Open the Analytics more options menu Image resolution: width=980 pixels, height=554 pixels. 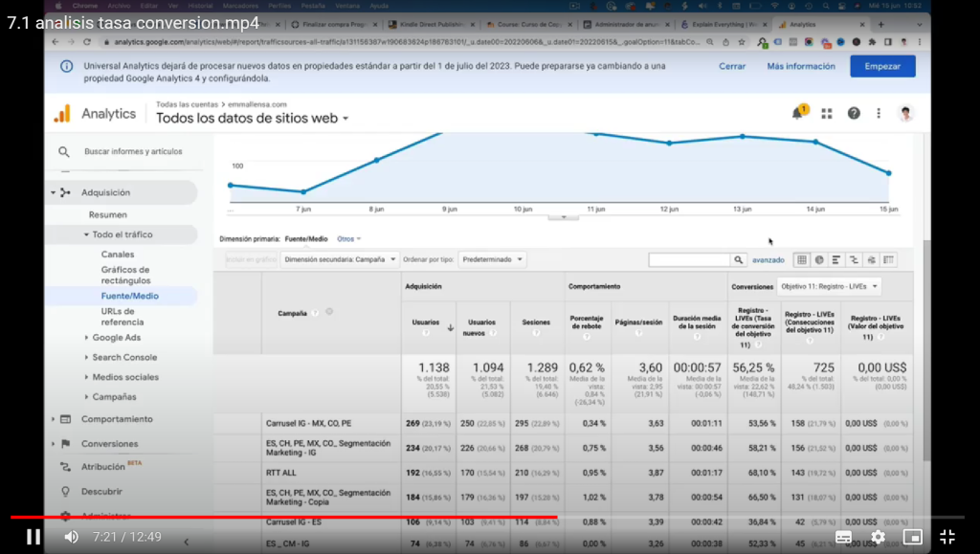(879, 113)
